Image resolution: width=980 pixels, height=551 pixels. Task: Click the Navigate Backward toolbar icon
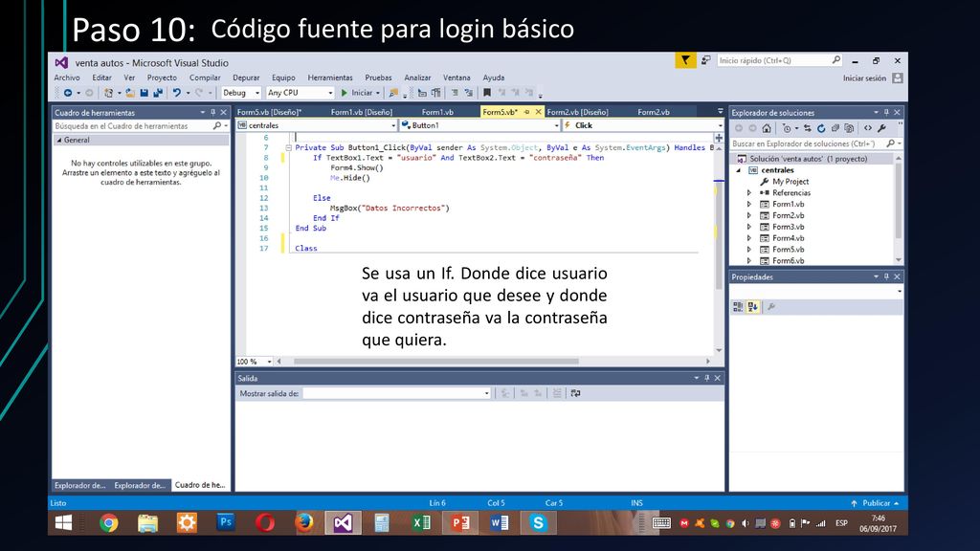68,93
